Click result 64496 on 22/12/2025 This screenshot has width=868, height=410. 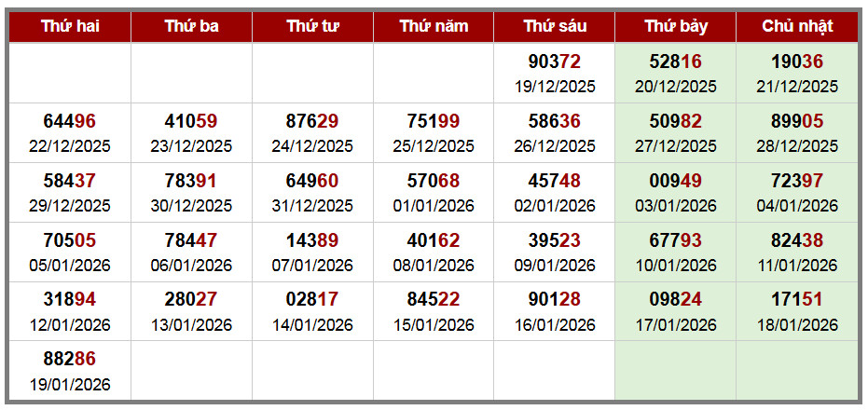tap(70, 121)
